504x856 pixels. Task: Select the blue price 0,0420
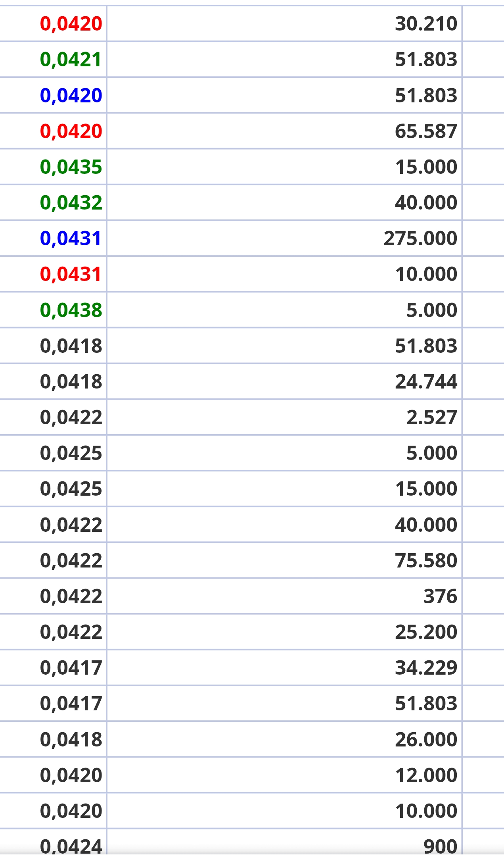[x=71, y=96]
